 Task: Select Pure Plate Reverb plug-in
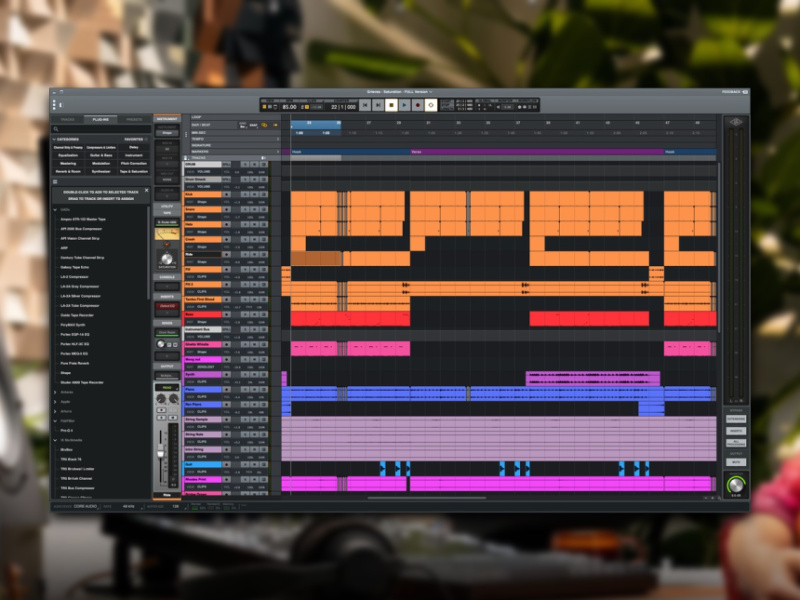tap(74, 363)
